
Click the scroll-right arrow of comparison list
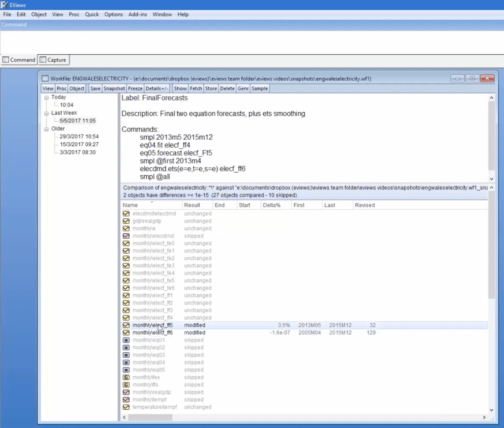tap(484, 417)
